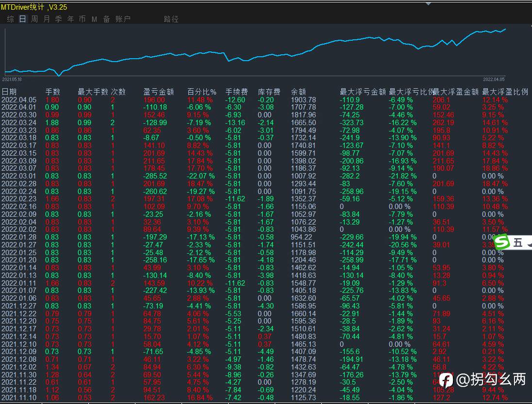This screenshot has width=532, height=404.
Task: Click the 最大浮亏金额 column header
Action: pos(363,92)
